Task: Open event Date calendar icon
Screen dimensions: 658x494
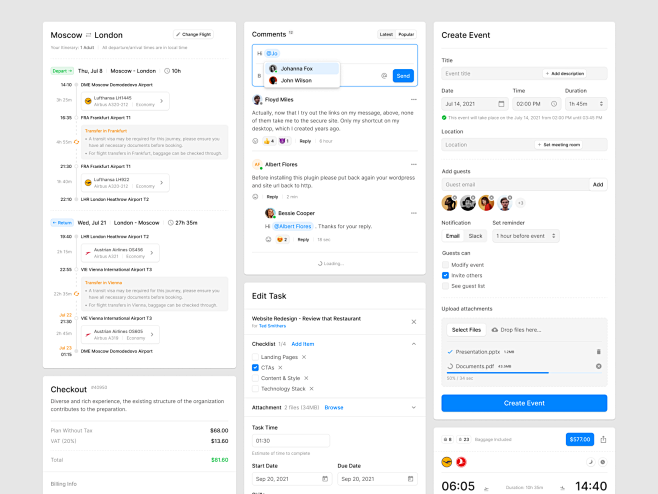Action: point(501,104)
